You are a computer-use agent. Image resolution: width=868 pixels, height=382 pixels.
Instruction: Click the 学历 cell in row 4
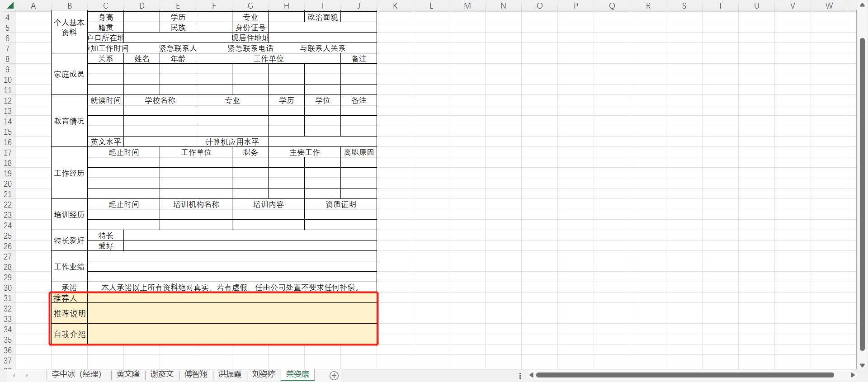(x=178, y=17)
